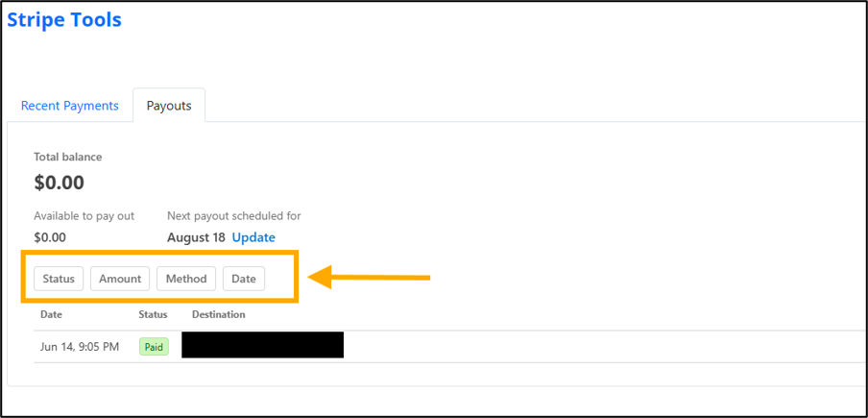Click the Destination column header

(x=219, y=314)
